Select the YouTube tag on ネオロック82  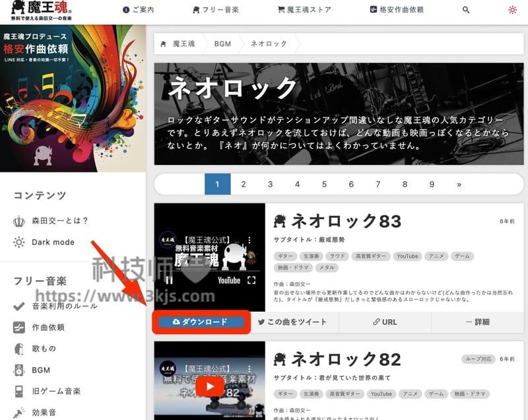coord(381,394)
